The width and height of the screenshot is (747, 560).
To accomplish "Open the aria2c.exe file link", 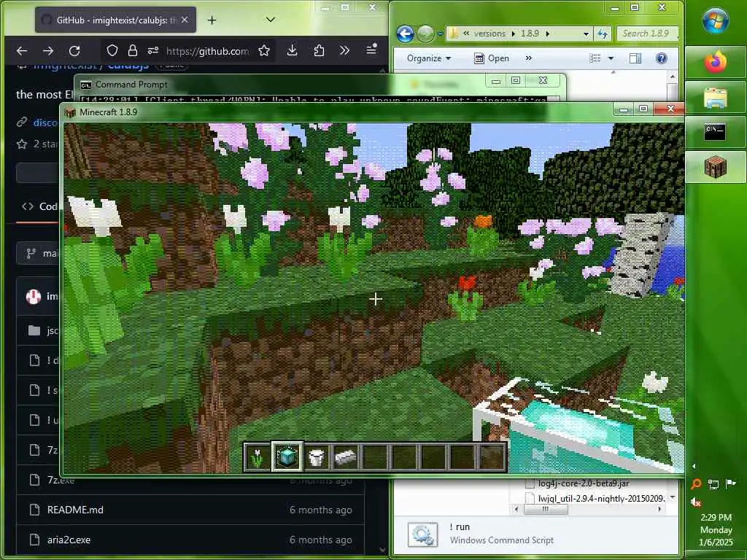I will 69,540.
